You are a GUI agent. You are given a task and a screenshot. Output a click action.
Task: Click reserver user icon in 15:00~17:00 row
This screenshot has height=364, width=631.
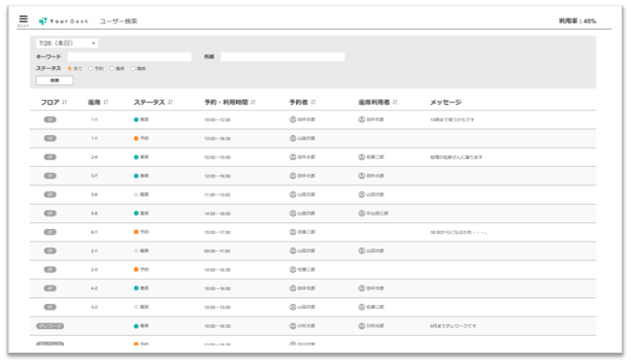click(x=293, y=232)
